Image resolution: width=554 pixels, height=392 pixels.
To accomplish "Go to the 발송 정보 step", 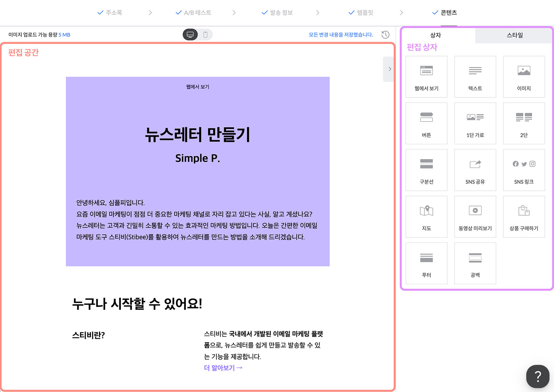I will coord(277,13).
